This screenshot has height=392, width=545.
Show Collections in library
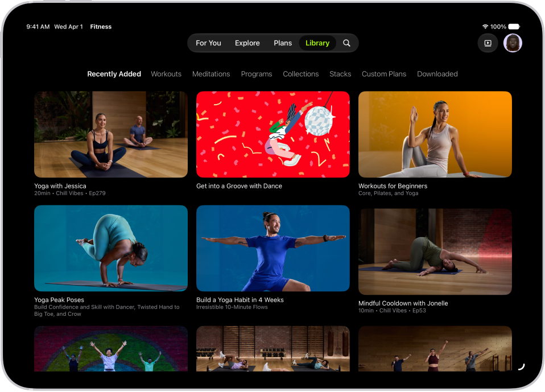(300, 74)
